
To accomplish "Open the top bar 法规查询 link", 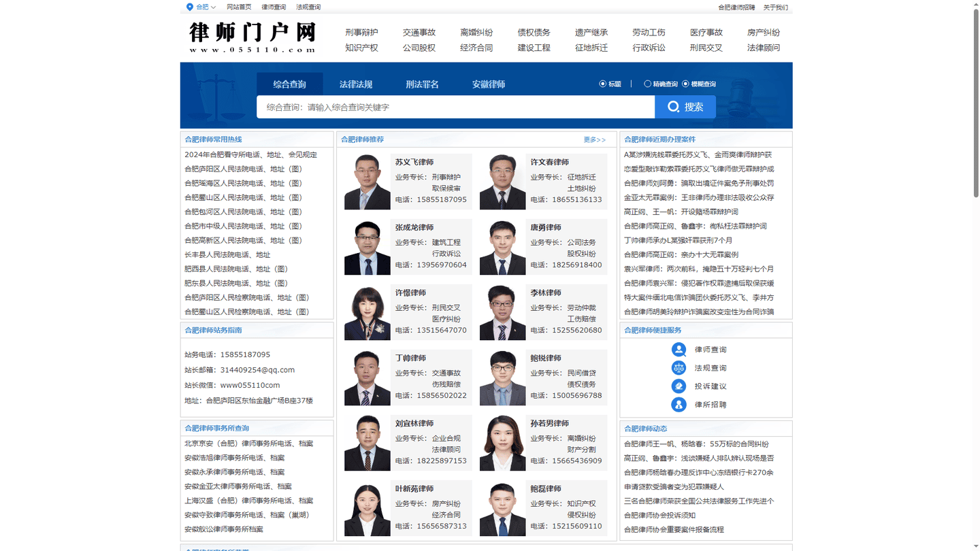I will [308, 7].
